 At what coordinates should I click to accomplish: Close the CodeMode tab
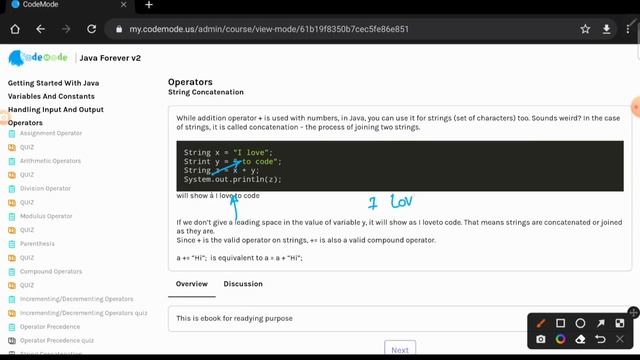123,4
